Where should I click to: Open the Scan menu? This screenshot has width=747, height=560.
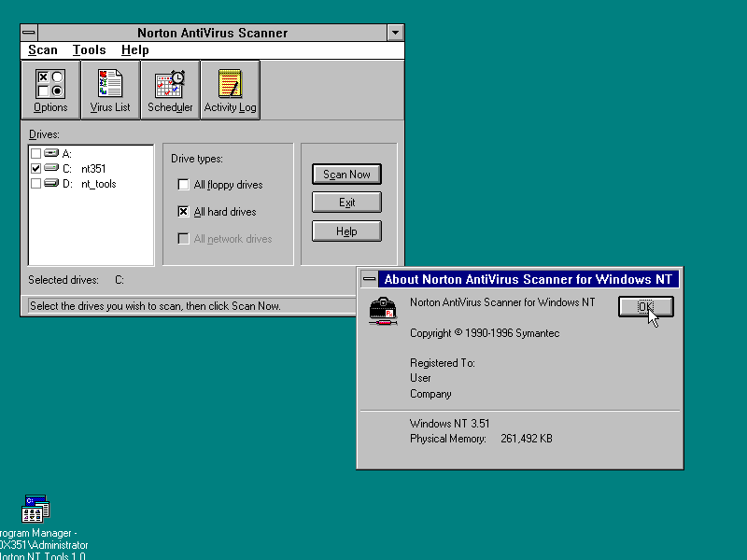(x=42, y=50)
